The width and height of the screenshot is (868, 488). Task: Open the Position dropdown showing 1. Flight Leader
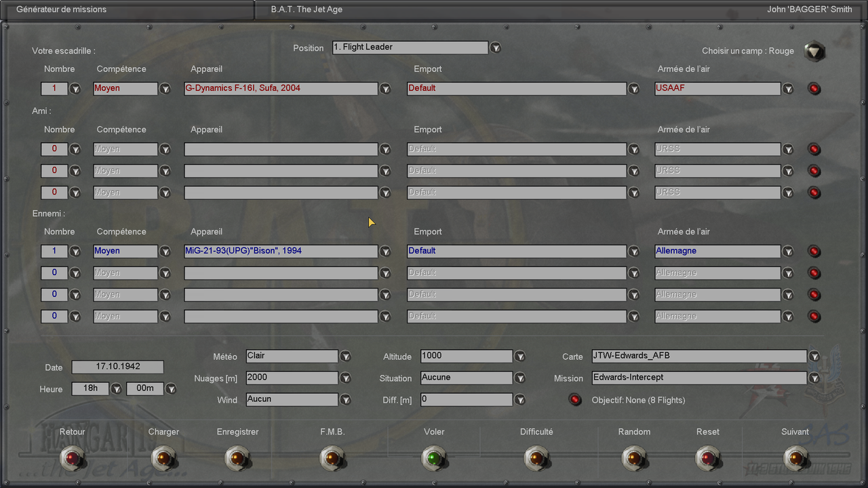495,47
